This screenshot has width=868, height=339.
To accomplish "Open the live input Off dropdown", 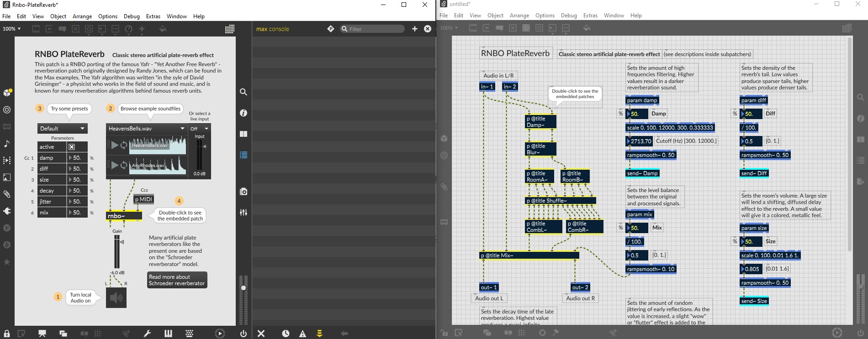I will tap(199, 129).
